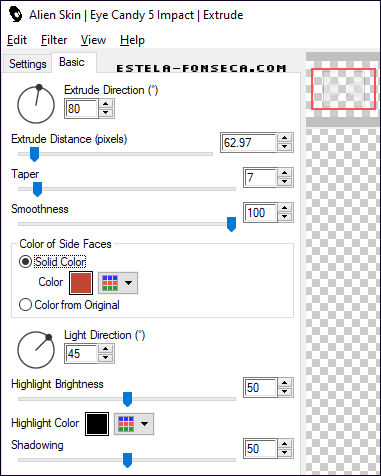Decrease Taper value with down arrow

[x=284, y=182]
